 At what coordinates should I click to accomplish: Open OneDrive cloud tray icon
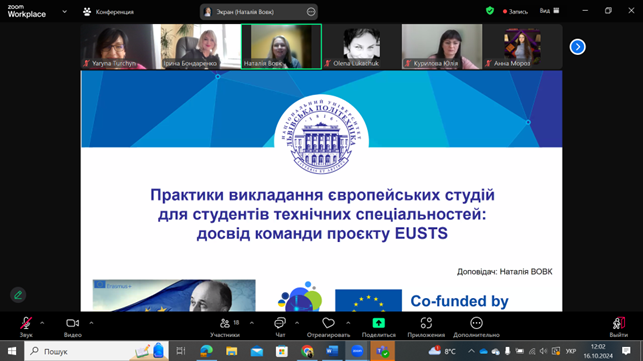483,351
